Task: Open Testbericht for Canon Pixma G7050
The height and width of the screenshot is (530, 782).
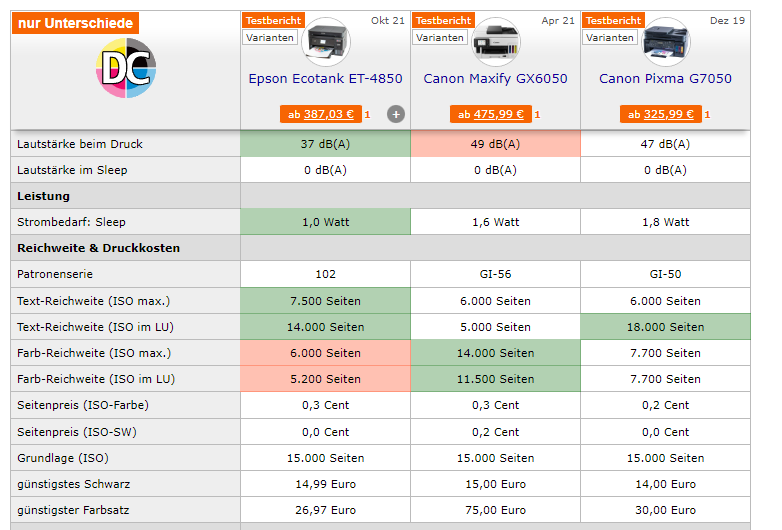Action: tap(613, 20)
